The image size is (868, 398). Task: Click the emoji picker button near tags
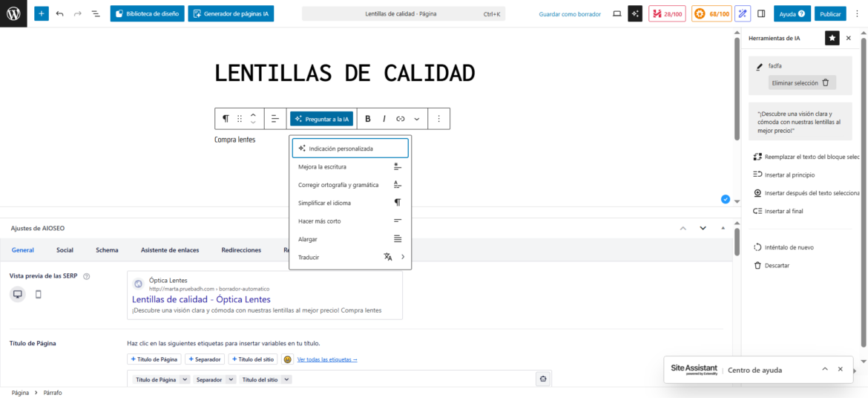pyautogui.click(x=287, y=359)
